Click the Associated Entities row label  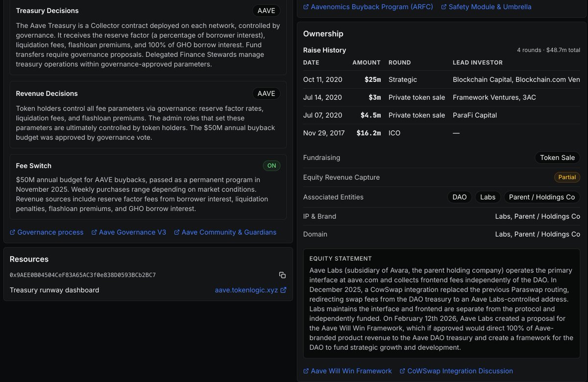coord(333,197)
